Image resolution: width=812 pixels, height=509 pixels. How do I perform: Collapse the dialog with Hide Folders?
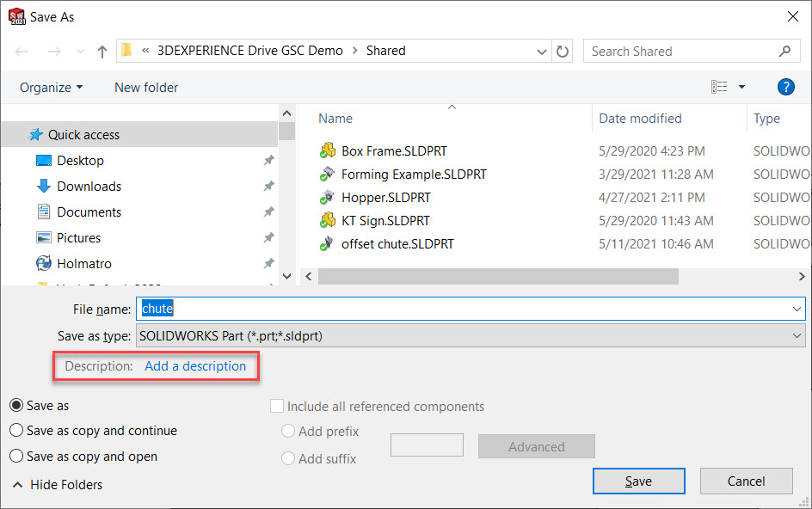[57, 485]
